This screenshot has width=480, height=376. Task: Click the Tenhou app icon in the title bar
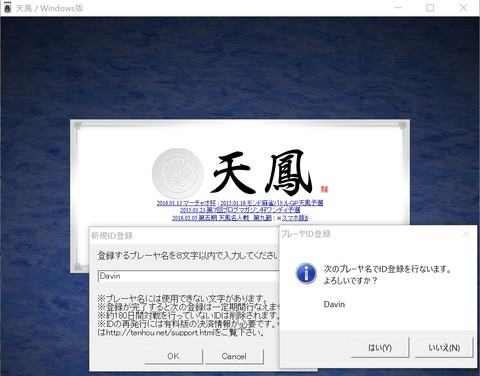coord(7,8)
